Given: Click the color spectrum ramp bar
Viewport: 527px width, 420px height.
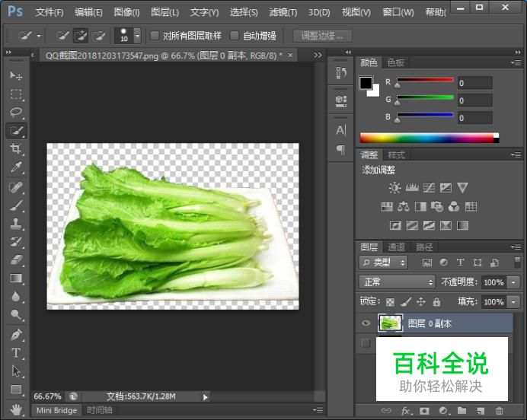Looking at the screenshot, I should click(x=428, y=138).
